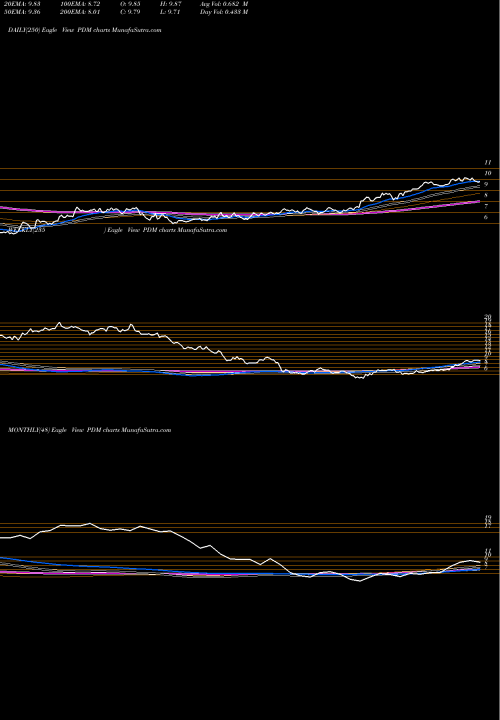Click the 'Day Vol: 0.433 M' label

point(224,12)
